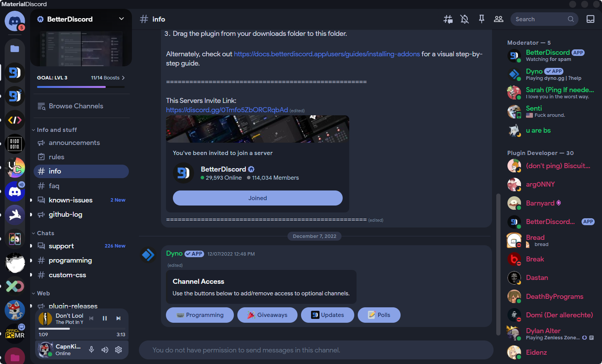The image size is (602, 364).
Task: Click the Search input field
Action: (x=544, y=19)
